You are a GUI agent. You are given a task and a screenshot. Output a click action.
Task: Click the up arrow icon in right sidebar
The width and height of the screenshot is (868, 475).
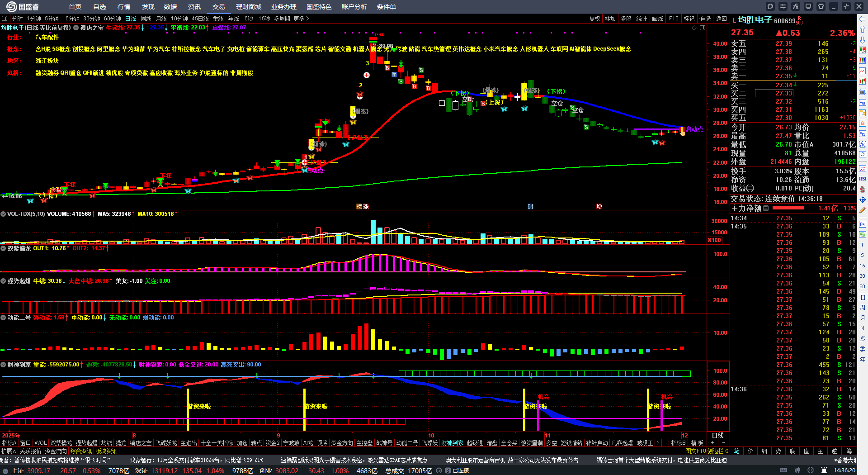coord(863,29)
